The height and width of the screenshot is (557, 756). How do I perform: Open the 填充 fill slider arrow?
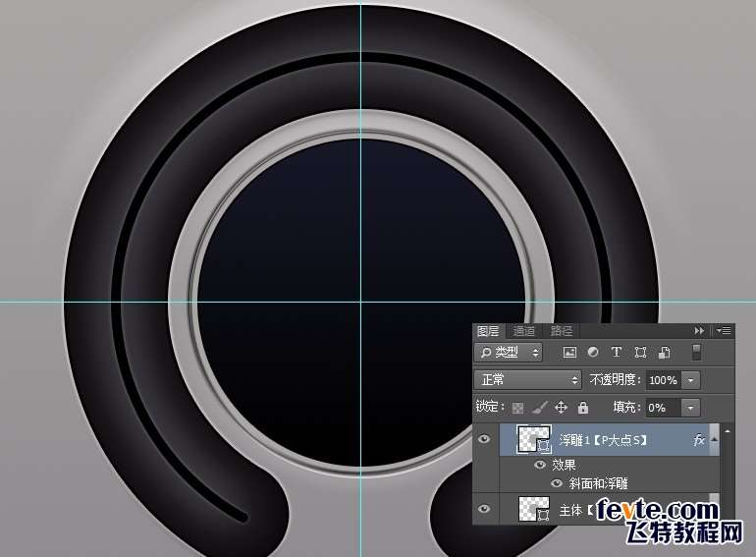tap(692, 408)
